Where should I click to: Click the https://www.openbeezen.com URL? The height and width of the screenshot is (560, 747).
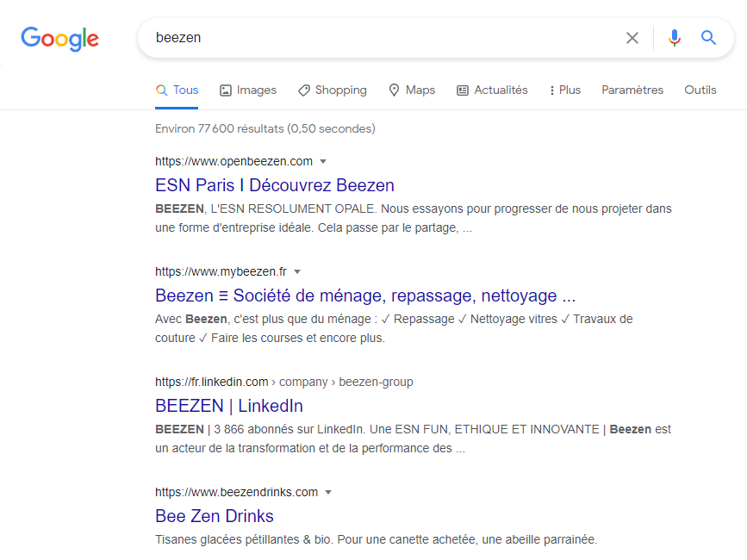(x=233, y=161)
